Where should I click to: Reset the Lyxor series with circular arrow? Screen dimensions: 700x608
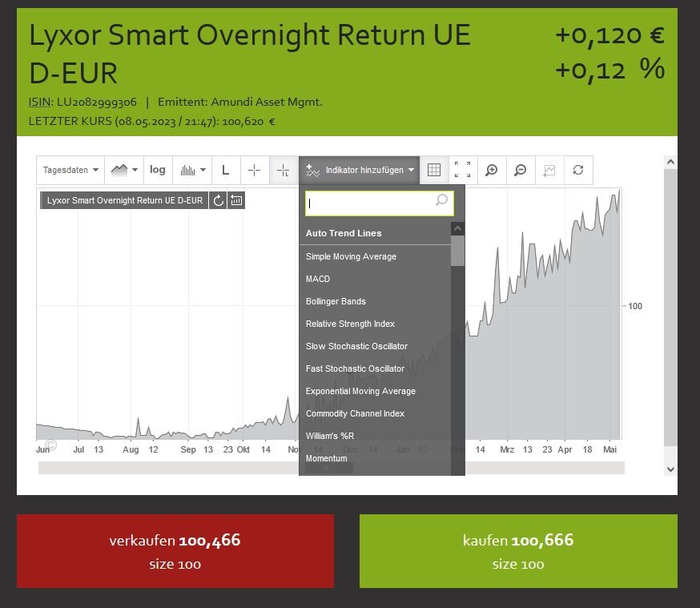(219, 200)
